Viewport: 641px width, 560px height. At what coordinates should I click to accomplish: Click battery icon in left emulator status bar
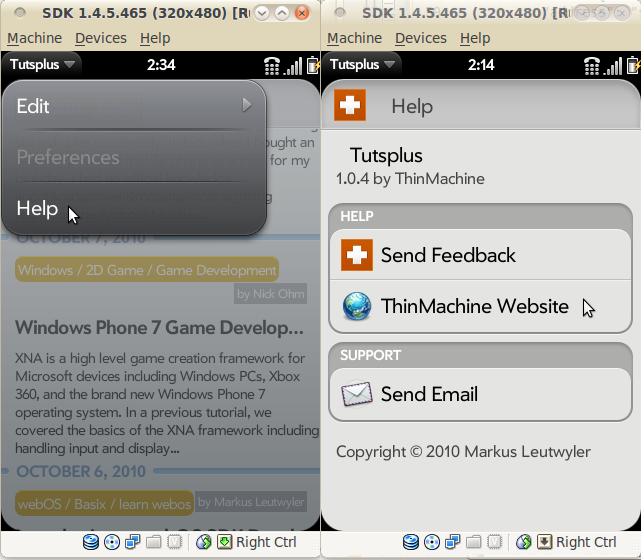313,65
